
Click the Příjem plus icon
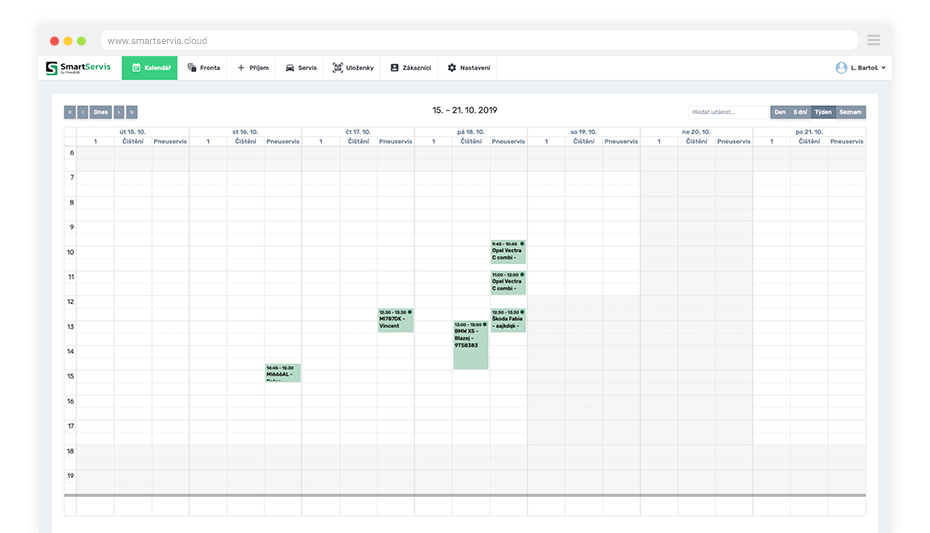pyautogui.click(x=241, y=68)
